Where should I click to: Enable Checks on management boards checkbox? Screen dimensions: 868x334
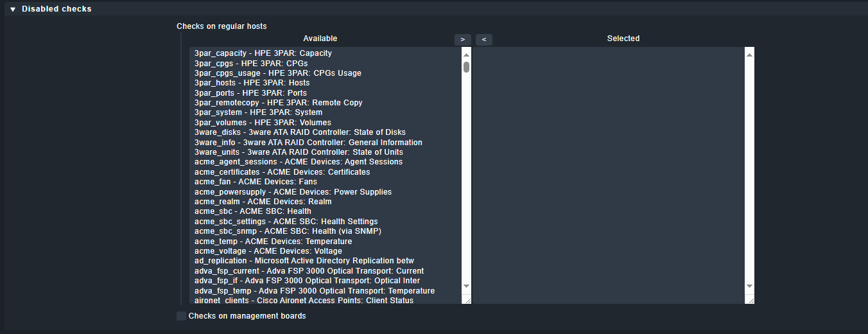[182, 316]
